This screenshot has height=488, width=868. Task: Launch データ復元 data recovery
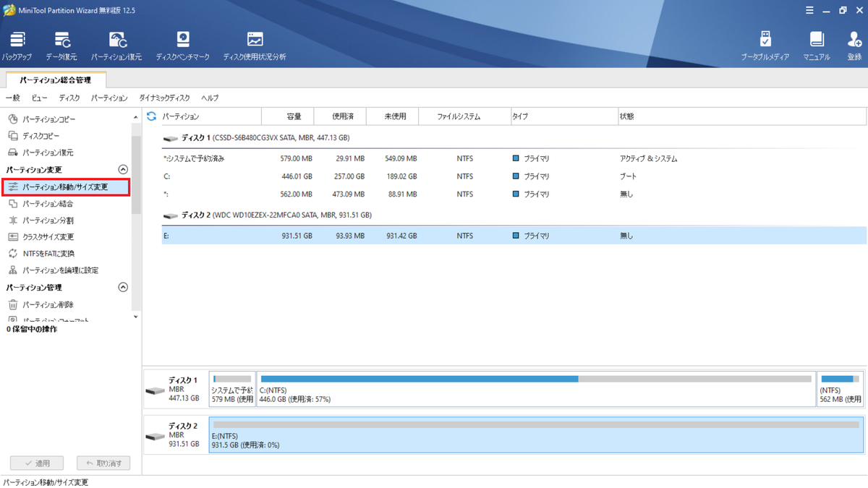61,46
